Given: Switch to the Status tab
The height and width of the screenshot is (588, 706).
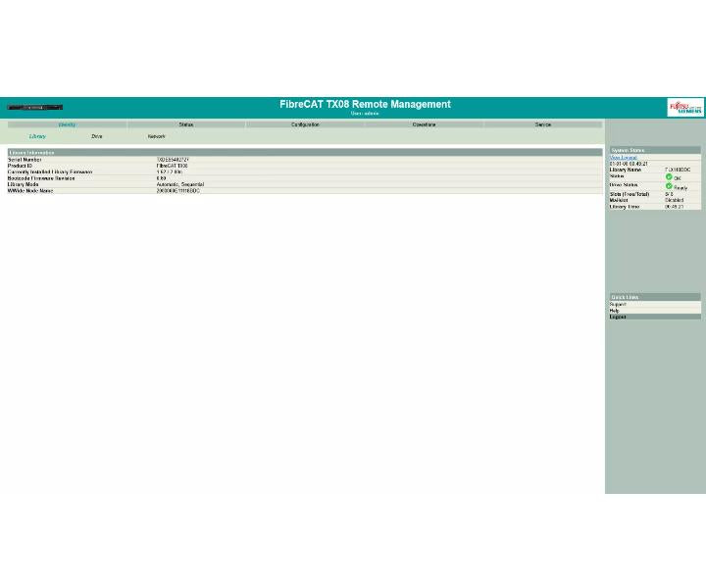Looking at the screenshot, I should [186, 124].
